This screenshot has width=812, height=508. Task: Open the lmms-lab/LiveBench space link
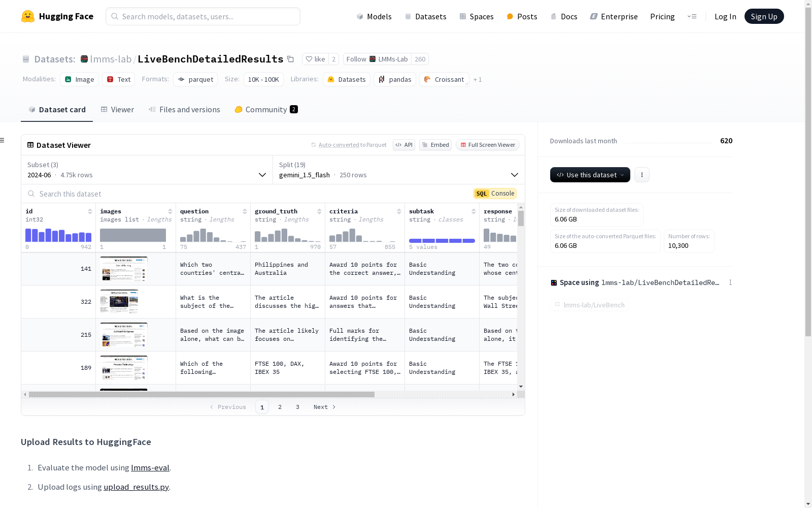[590, 305]
